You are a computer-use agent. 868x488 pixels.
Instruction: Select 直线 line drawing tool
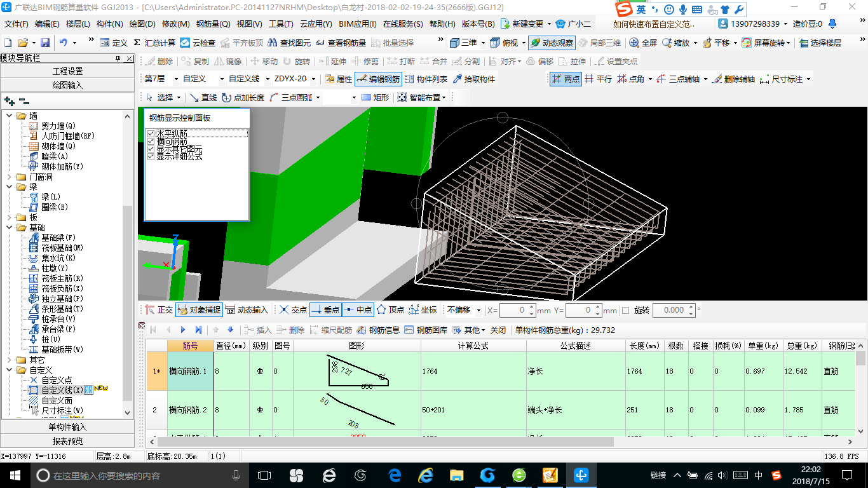tap(203, 97)
